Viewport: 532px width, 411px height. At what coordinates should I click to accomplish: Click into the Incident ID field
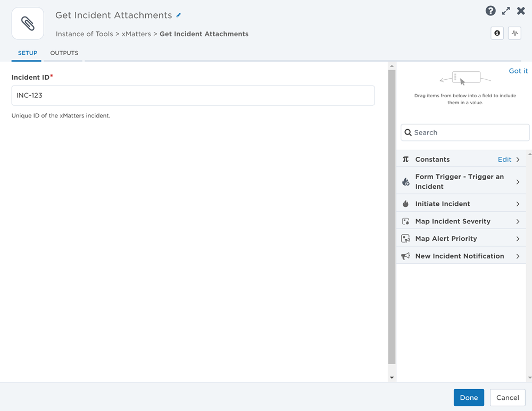(x=193, y=96)
